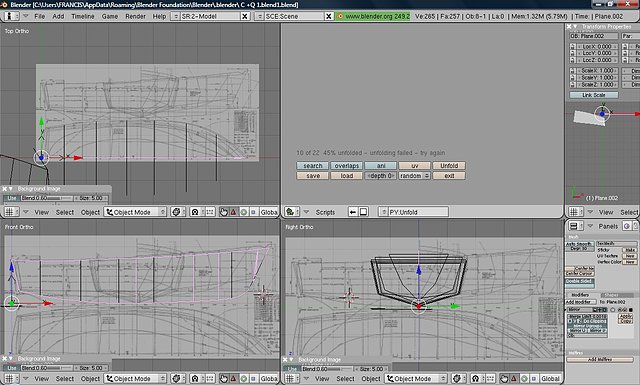The width and height of the screenshot is (640, 385).
Task: Toggle Use button in Front Ortho Background Image panel
Action: pyautogui.click(x=12, y=368)
